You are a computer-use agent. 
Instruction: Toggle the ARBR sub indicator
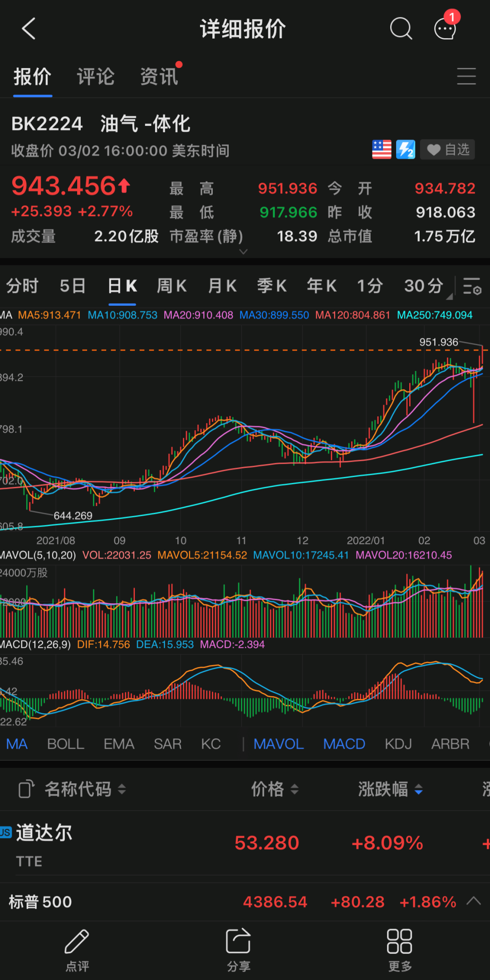tap(450, 744)
